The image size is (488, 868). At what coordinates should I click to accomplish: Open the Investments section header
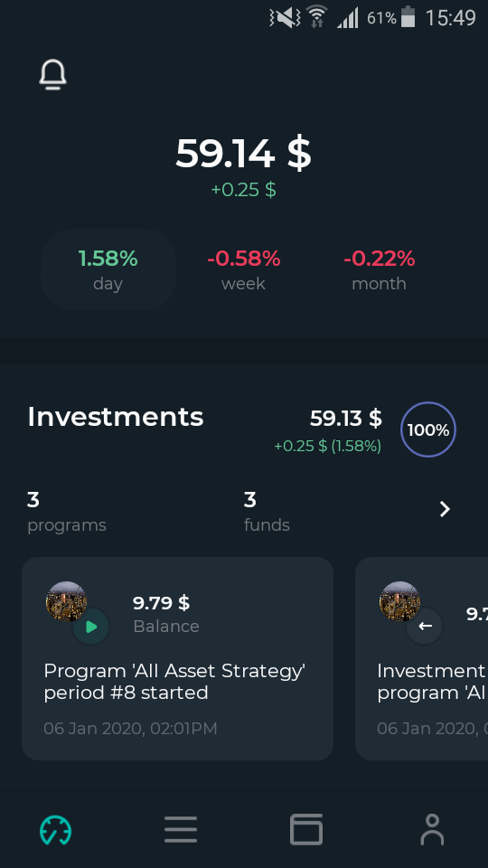tap(115, 416)
